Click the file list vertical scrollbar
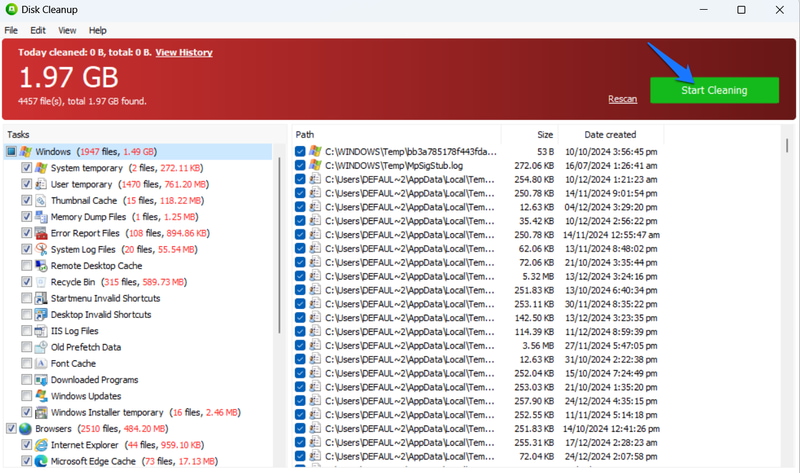Screen dimensions: 800x473 click(x=787, y=145)
